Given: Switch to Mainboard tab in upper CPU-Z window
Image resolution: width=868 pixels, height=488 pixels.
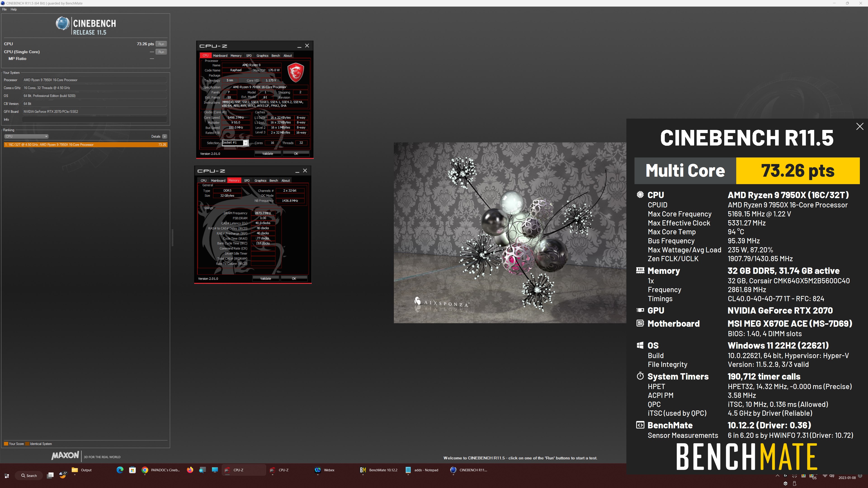Looking at the screenshot, I should pos(220,56).
